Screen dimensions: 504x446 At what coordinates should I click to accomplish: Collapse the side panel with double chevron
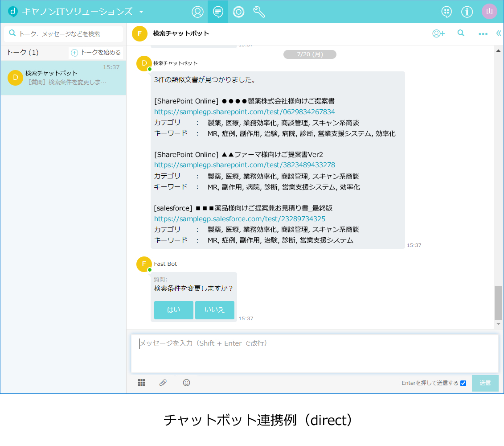499,33
